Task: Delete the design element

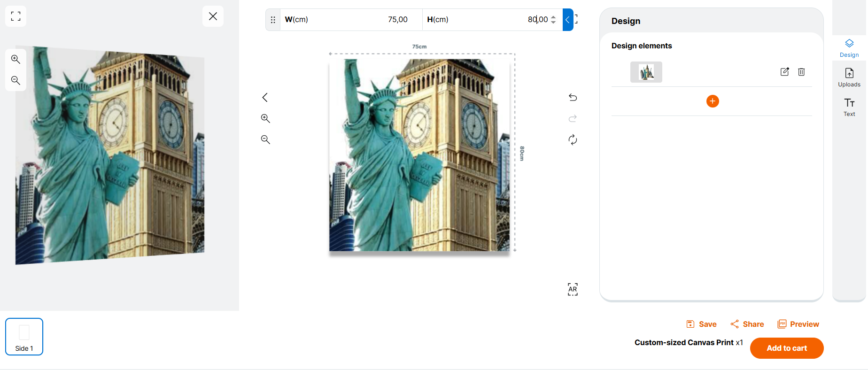Action: tap(801, 72)
